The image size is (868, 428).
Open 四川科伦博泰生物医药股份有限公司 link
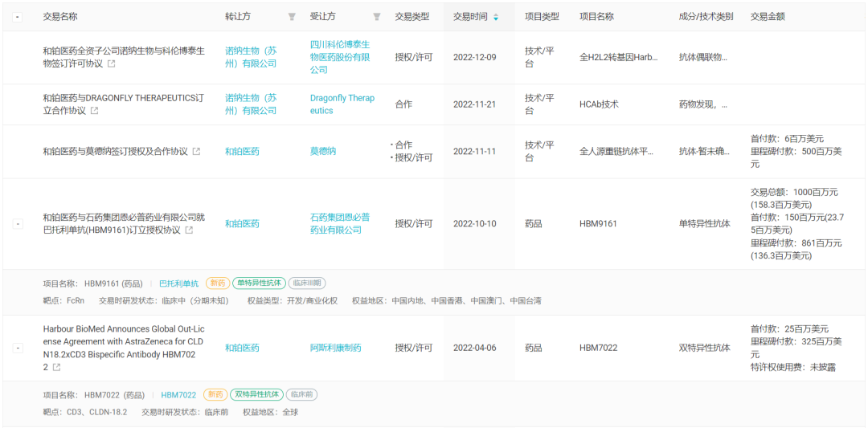point(340,57)
